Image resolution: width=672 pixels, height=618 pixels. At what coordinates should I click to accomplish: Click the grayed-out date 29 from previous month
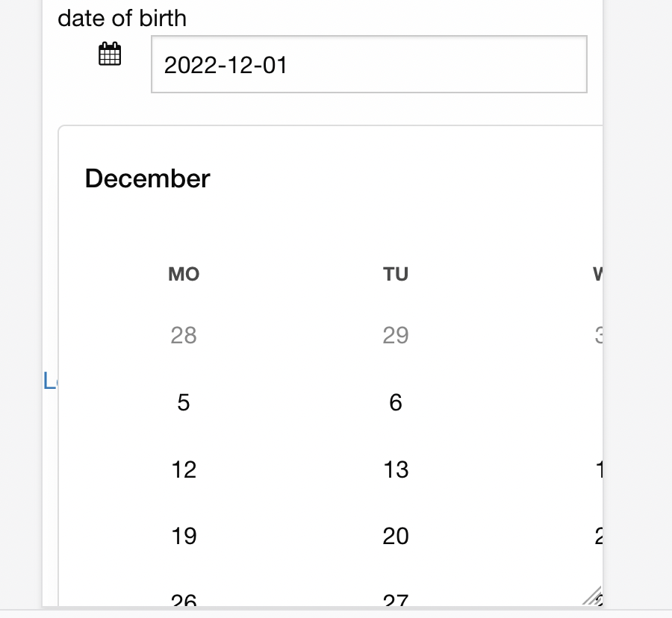coord(396,336)
